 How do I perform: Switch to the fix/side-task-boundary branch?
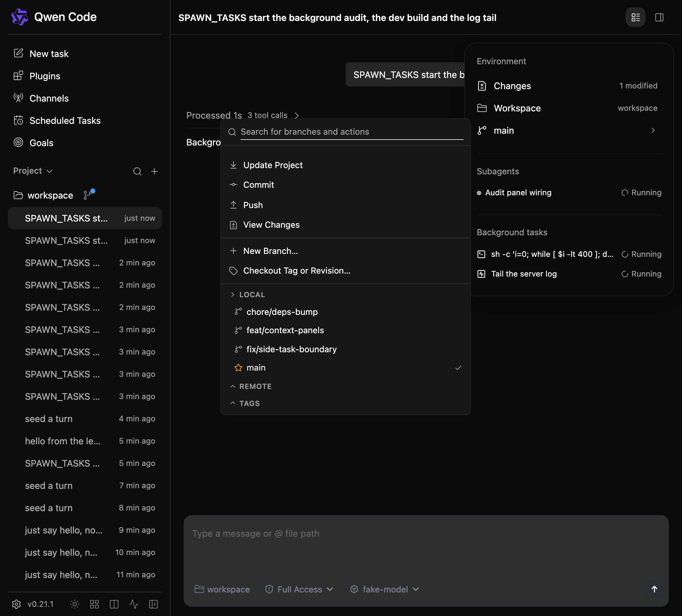pos(345,349)
